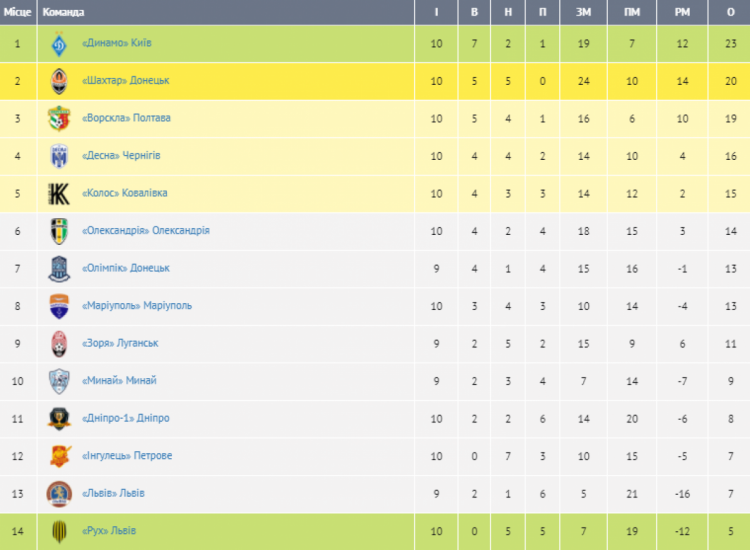Open the «Львів» Львів team link
The height and width of the screenshot is (550, 750).
click(x=113, y=493)
